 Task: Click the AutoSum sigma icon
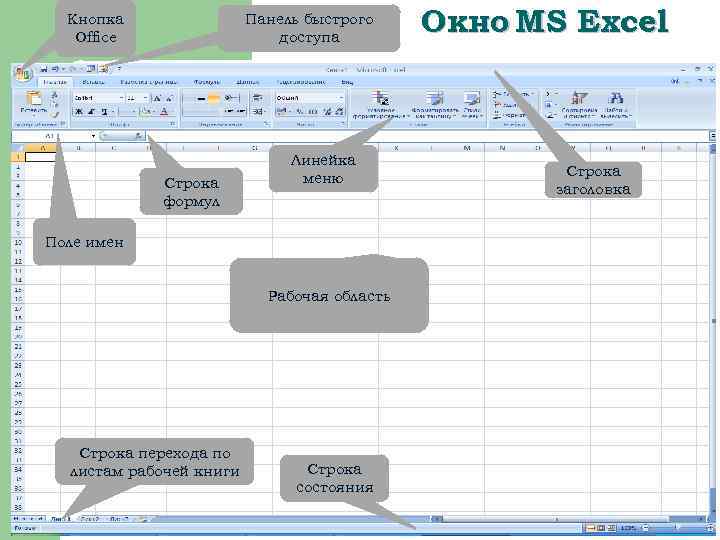[548, 94]
